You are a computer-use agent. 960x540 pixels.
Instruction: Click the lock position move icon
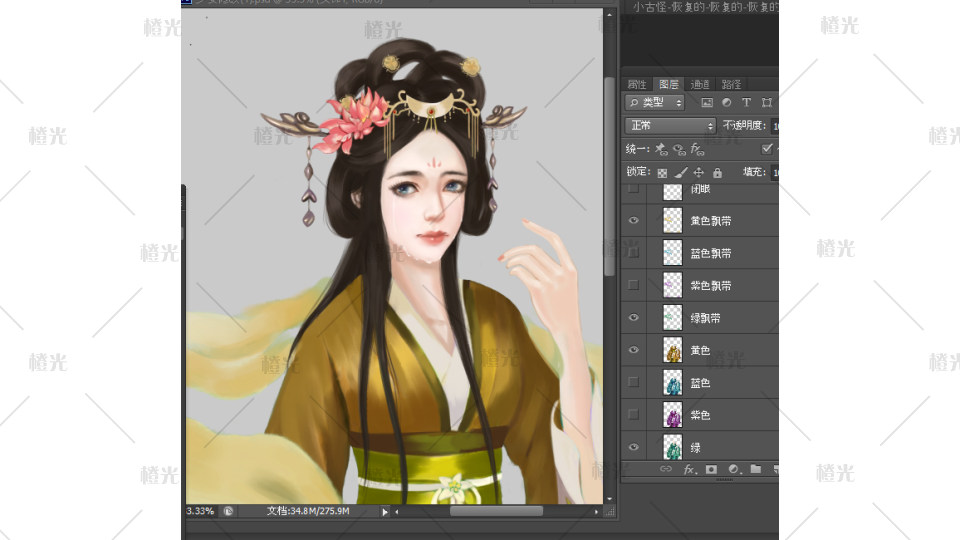[698, 173]
